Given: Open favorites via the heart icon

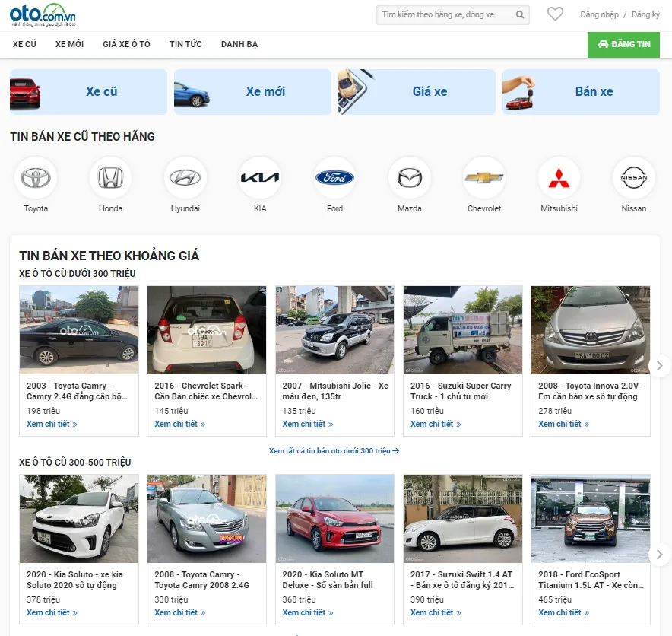Looking at the screenshot, I should point(555,14).
